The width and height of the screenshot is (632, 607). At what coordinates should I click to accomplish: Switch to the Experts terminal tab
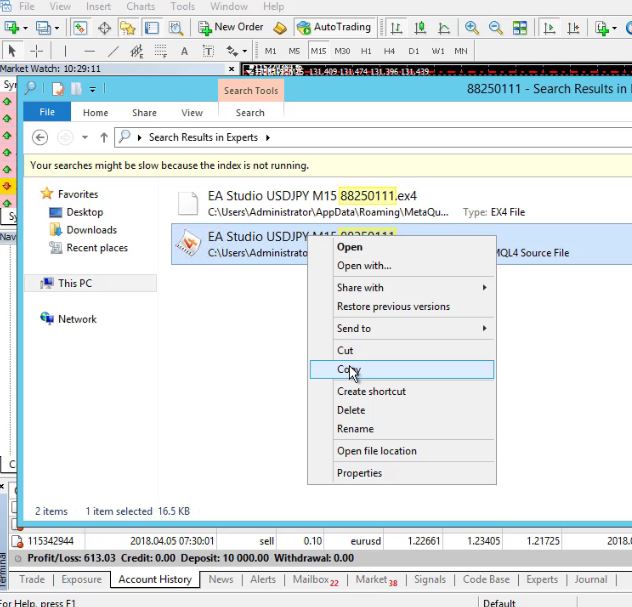[x=542, y=579]
